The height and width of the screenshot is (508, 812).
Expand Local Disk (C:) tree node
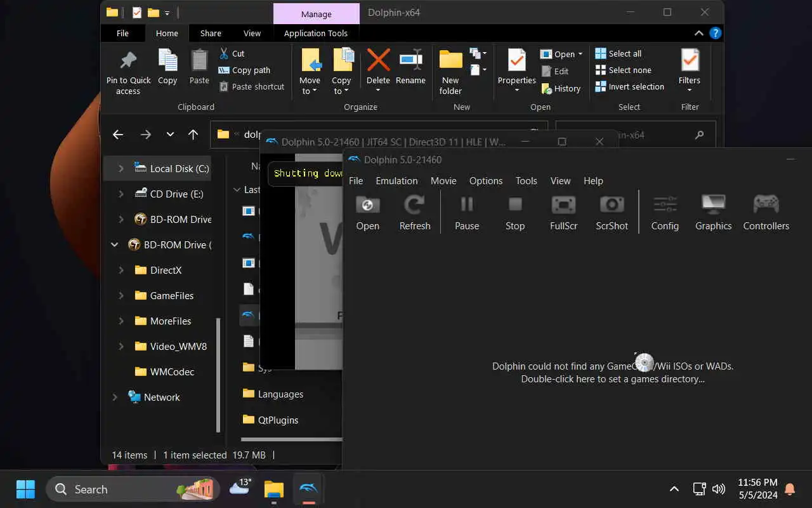[121, 168]
